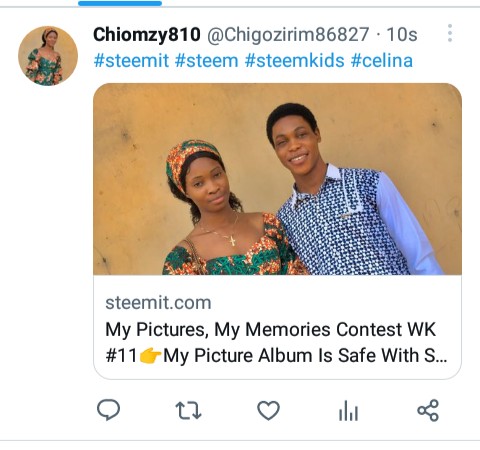Click the pointing-hand emoji in the card title
Image resolution: width=480 pixels, height=450 pixels.
pyautogui.click(x=150, y=356)
